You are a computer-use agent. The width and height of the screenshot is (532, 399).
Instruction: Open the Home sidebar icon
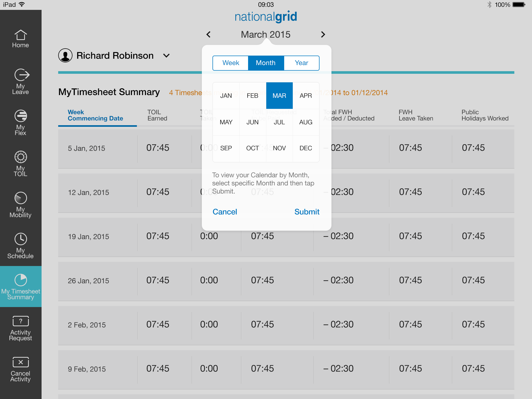21,38
